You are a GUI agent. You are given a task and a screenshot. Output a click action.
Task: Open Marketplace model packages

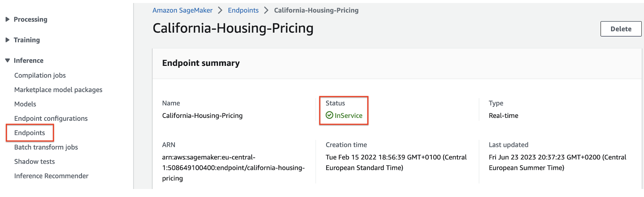[58, 90]
